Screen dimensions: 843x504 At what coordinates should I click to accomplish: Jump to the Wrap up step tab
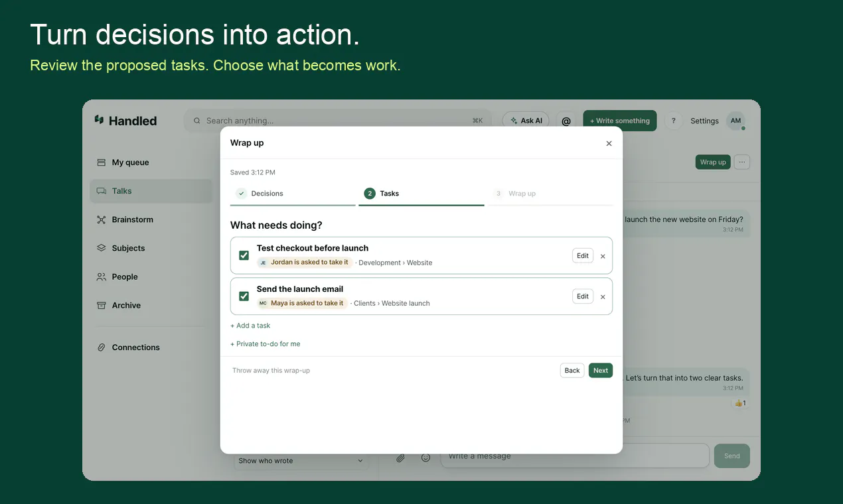(550, 194)
